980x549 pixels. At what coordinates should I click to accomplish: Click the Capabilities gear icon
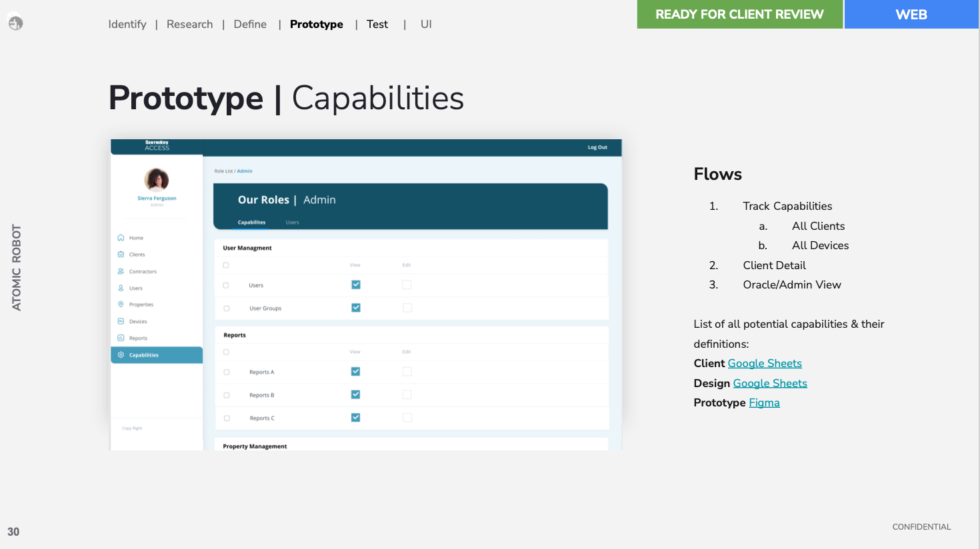[121, 355]
